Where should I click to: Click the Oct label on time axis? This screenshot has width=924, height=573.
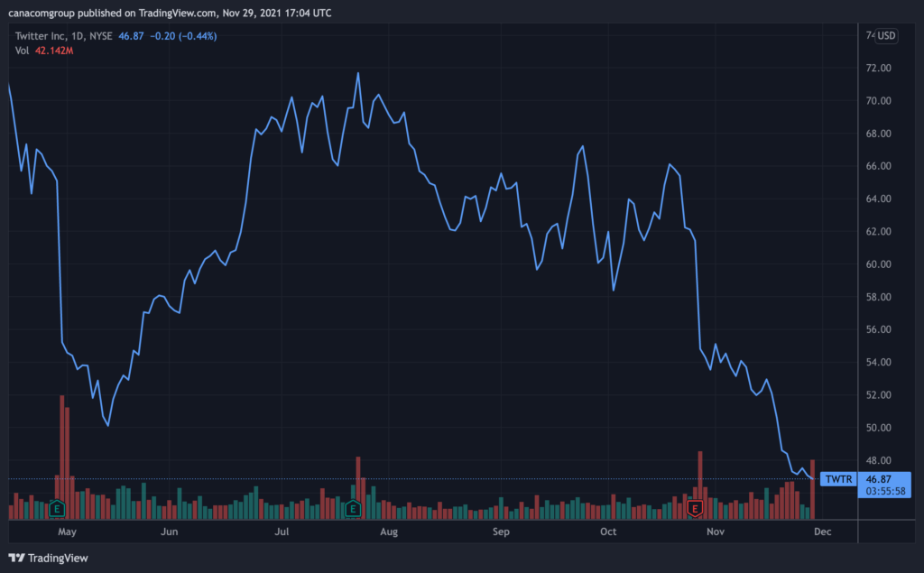coord(608,531)
